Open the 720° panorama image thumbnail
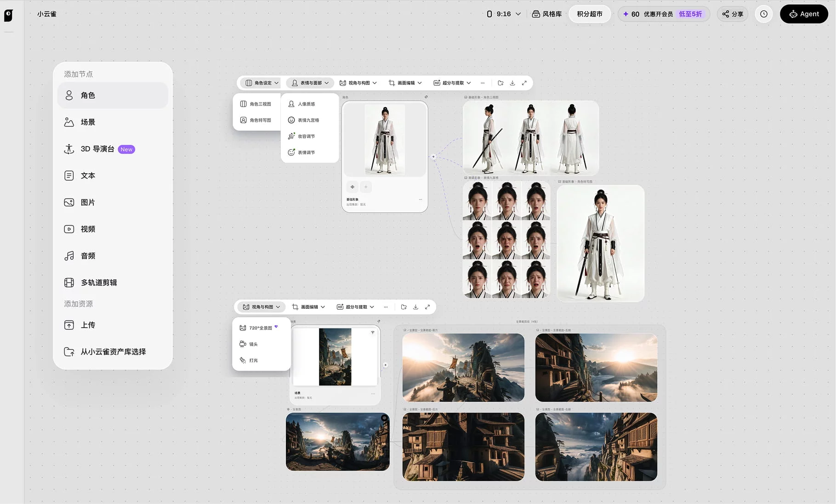836x504 pixels. pyautogui.click(x=338, y=442)
